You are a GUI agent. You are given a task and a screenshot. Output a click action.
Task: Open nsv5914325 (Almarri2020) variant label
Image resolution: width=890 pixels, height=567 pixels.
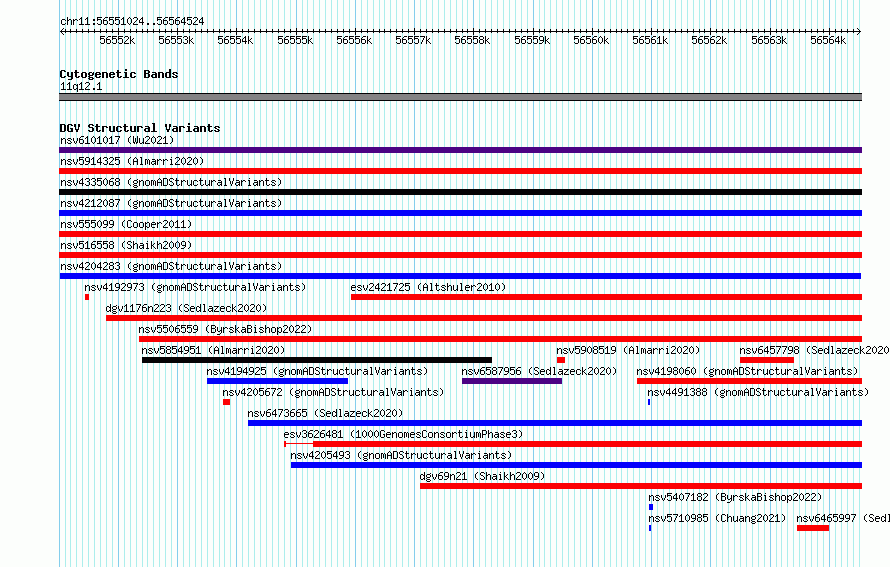point(132,161)
